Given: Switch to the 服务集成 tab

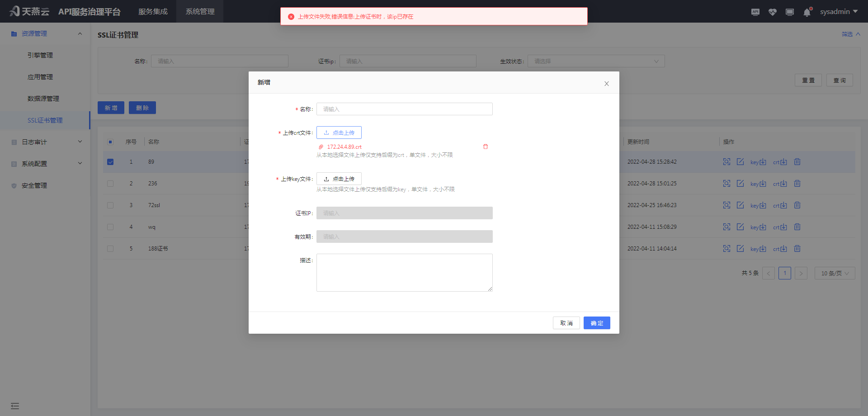Looking at the screenshot, I should (x=153, y=11).
